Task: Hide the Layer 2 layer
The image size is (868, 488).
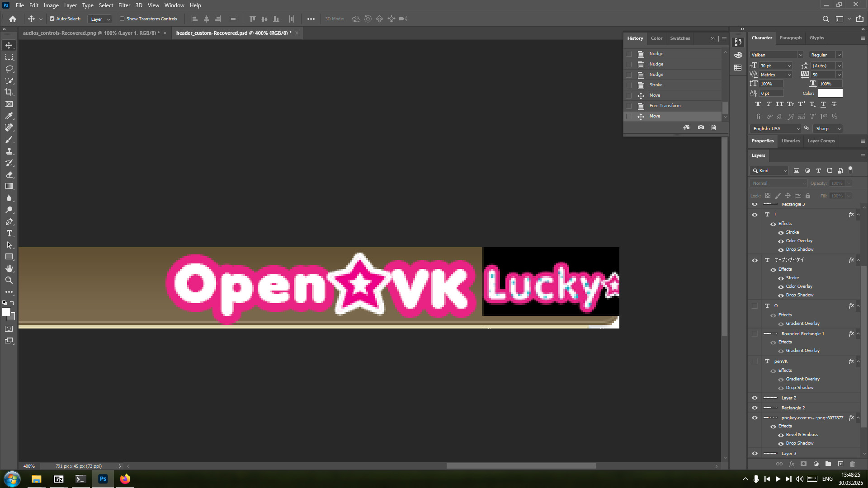Action: [x=755, y=398]
